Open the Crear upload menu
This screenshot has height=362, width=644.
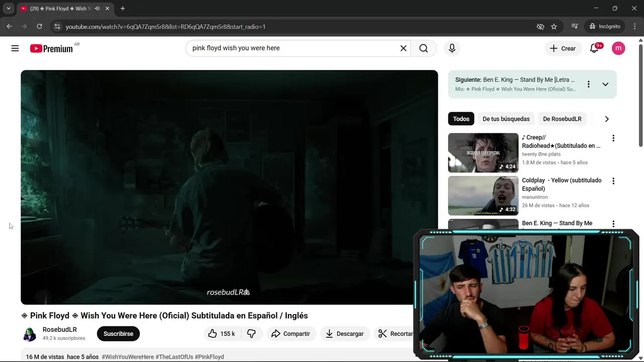tap(563, 48)
